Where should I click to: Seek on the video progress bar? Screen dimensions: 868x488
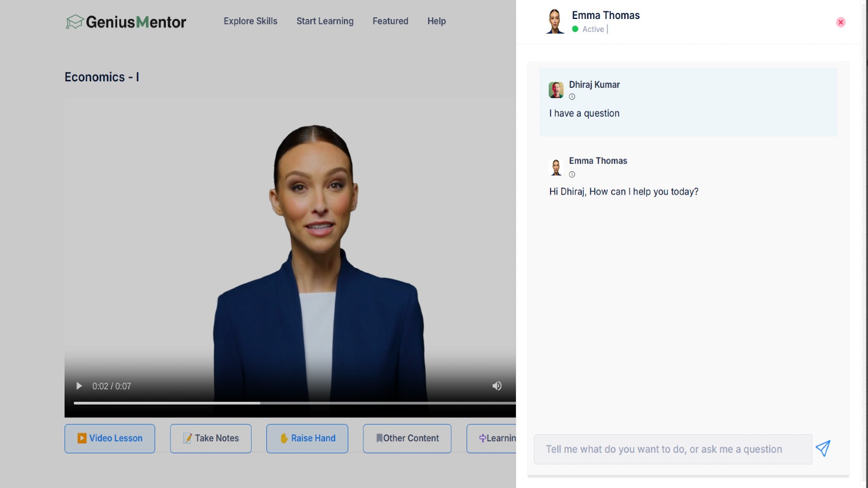click(x=295, y=403)
